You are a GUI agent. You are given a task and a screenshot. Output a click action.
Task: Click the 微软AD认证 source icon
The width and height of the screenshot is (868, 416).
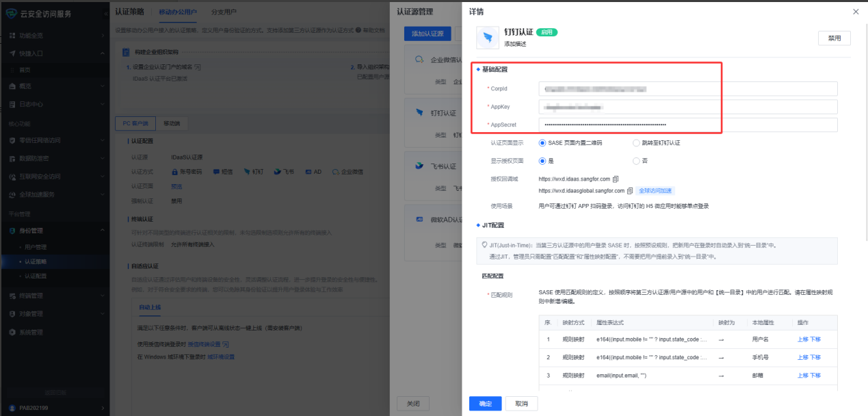point(419,220)
